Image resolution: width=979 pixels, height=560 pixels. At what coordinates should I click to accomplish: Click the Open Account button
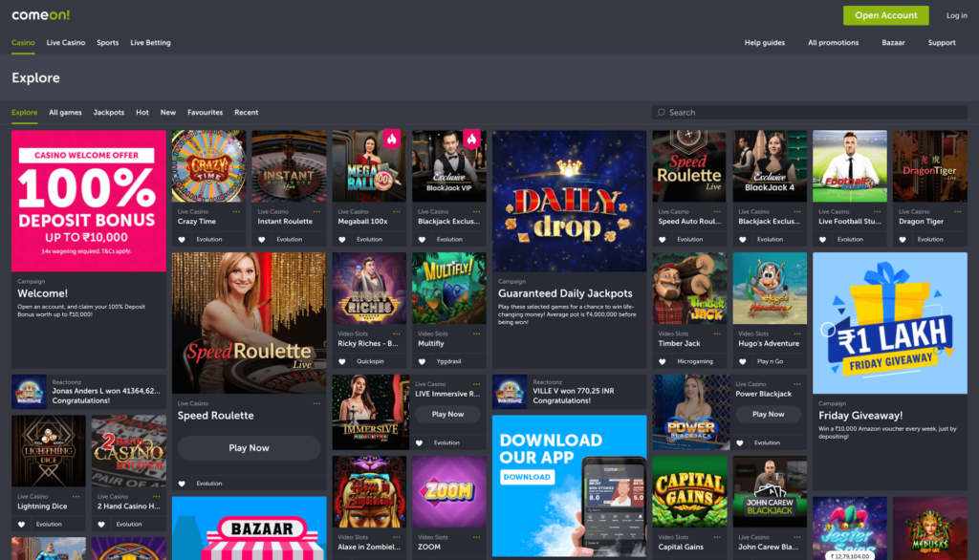point(886,15)
